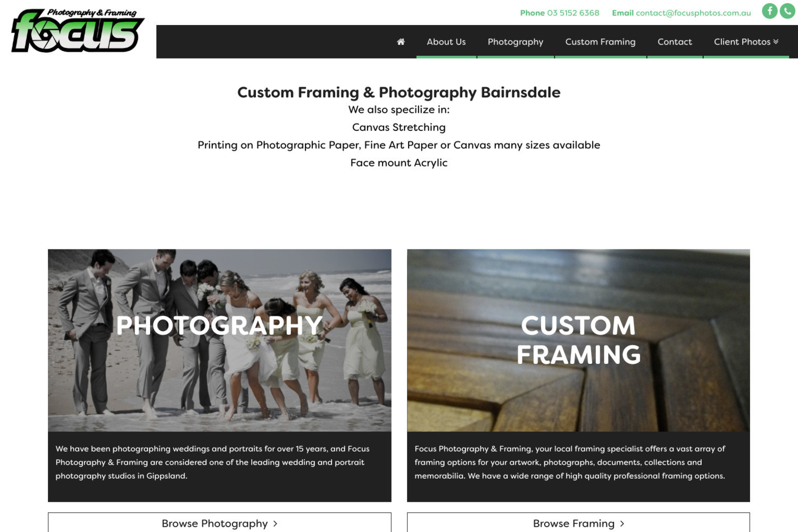Expand the Client Photos dropdown arrow
The width and height of the screenshot is (798, 532).
(776, 41)
